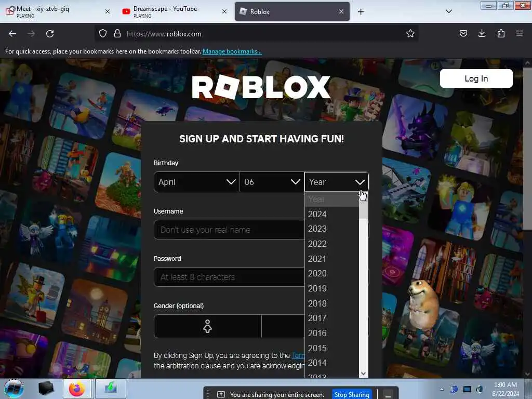Click the page scrollbar up arrow
The width and height of the screenshot is (532, 399).
tap(527, 63)
